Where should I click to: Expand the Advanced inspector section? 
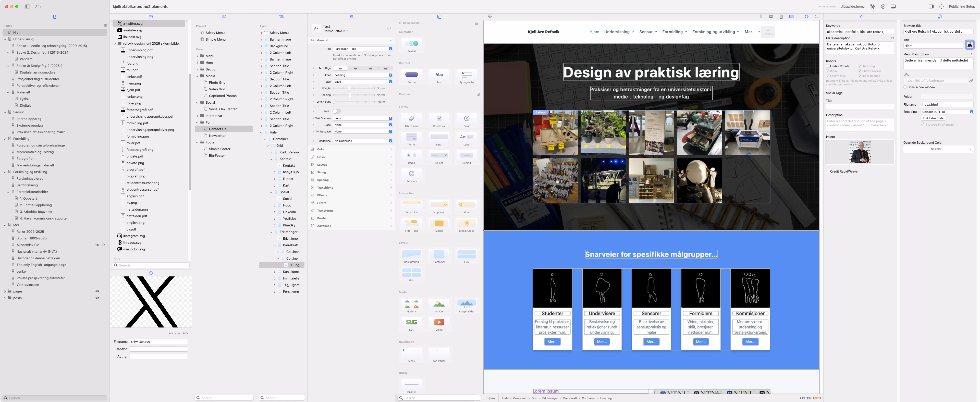pyautogui.click(x=351, y=226)
